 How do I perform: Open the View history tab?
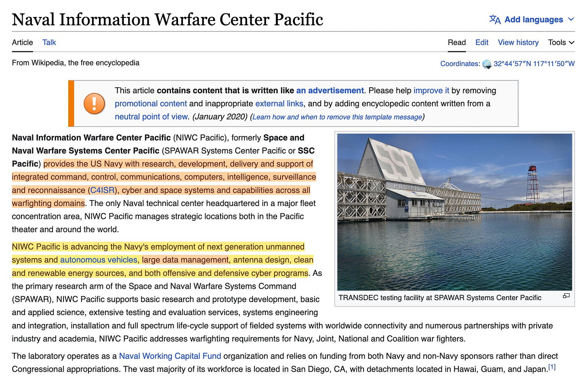518,42
